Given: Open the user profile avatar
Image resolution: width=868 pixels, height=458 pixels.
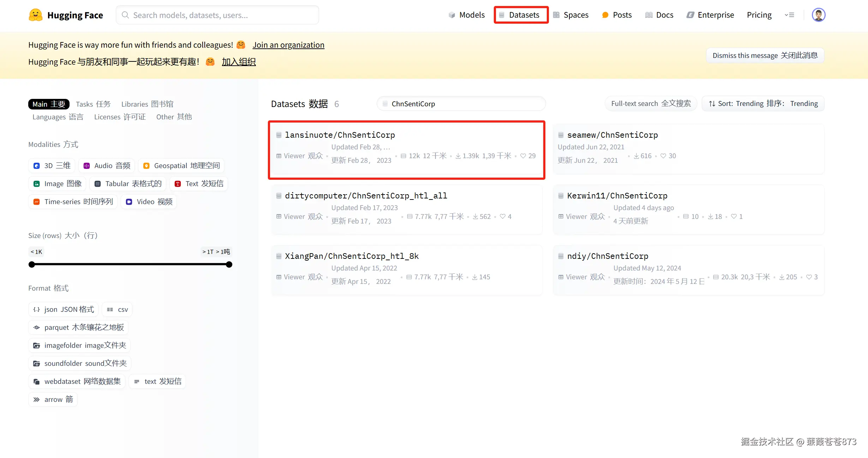Looking at the screenshot, I should point(818,15).
